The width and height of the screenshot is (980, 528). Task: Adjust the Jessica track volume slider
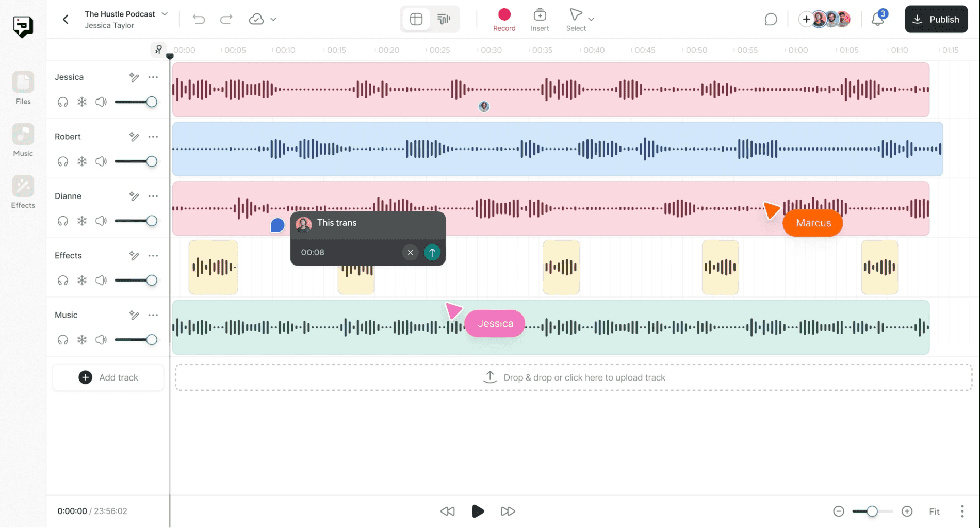136,102
